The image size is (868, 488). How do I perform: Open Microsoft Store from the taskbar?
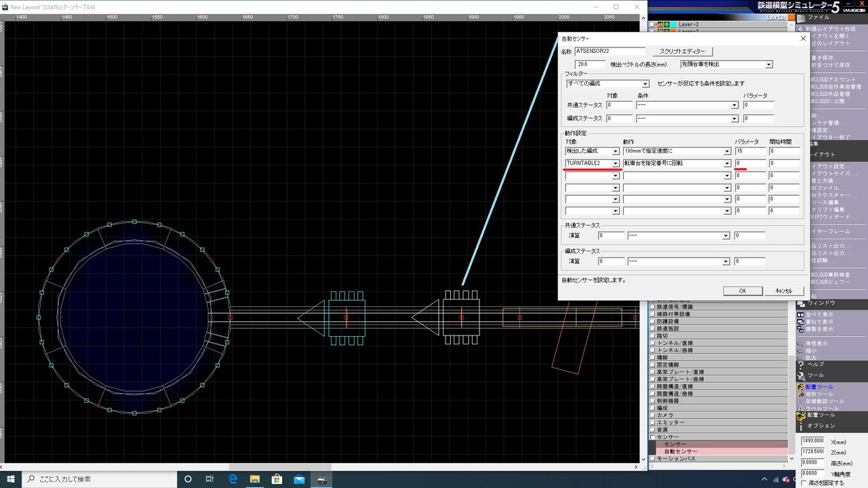[277, 479]
